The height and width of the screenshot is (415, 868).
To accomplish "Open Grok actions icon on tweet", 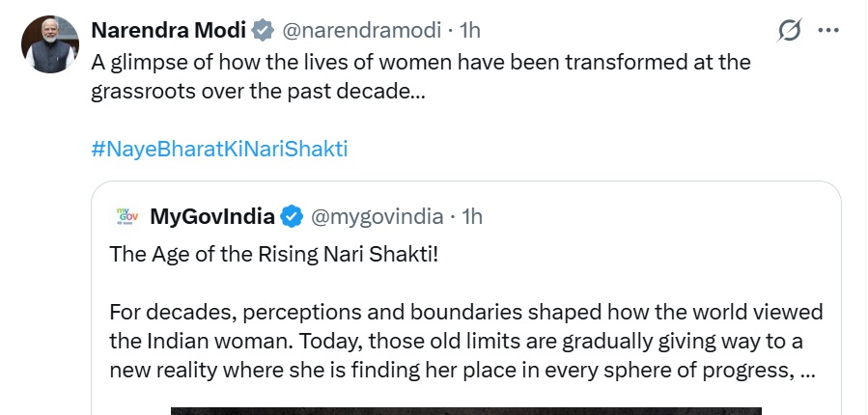I will click(x=789, y=31).
